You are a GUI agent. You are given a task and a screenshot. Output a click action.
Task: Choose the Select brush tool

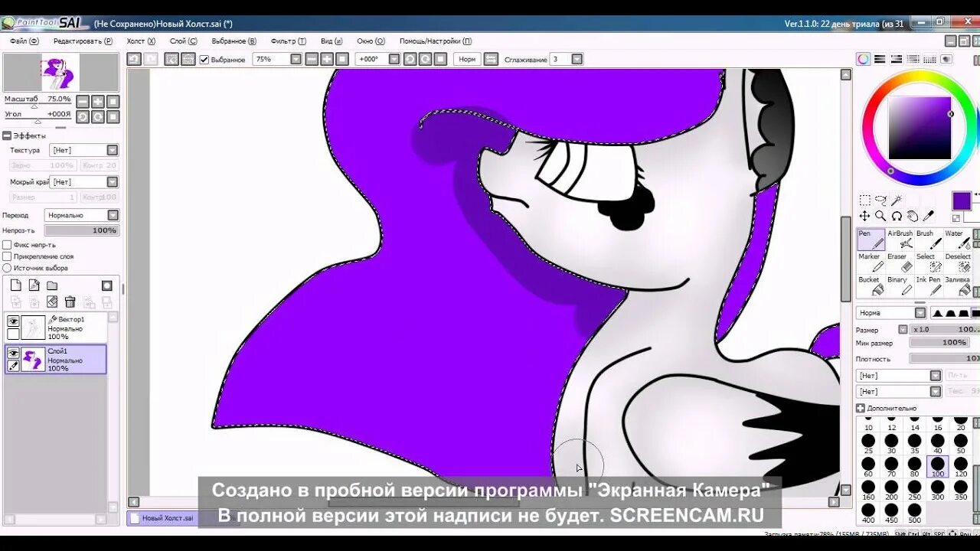[x=928, y=262]
